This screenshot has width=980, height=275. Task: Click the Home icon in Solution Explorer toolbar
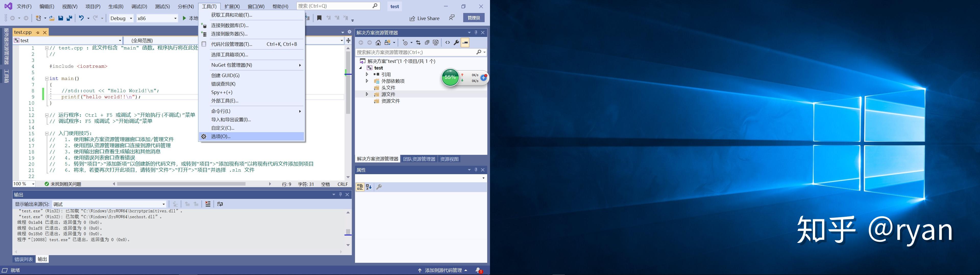[x=378, y=43]
